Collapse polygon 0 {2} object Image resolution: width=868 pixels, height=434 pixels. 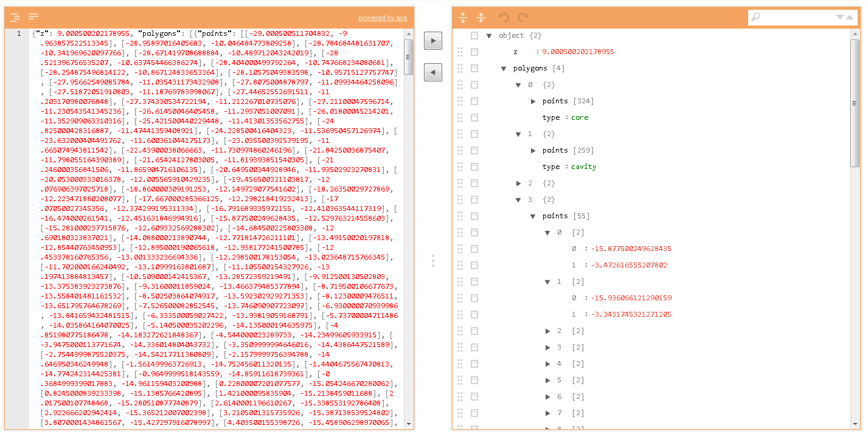518,84
